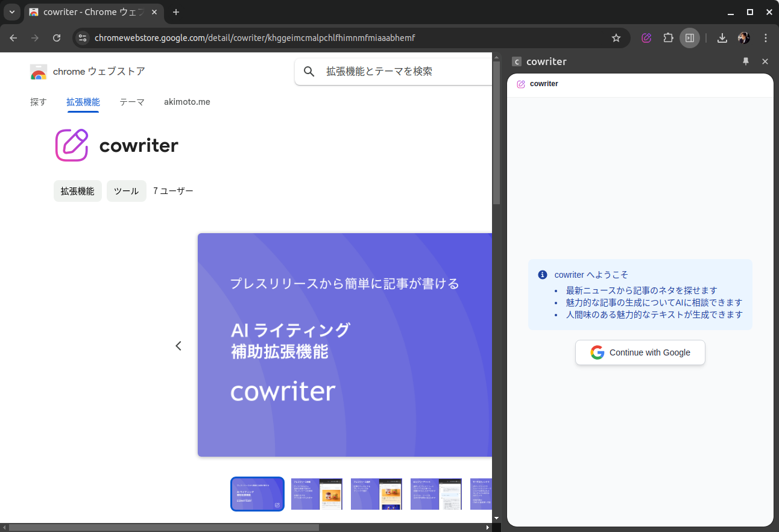Viewport: 779px width, 532px height.
Task: Maximize the Chrome window
Action: (750, 12)
